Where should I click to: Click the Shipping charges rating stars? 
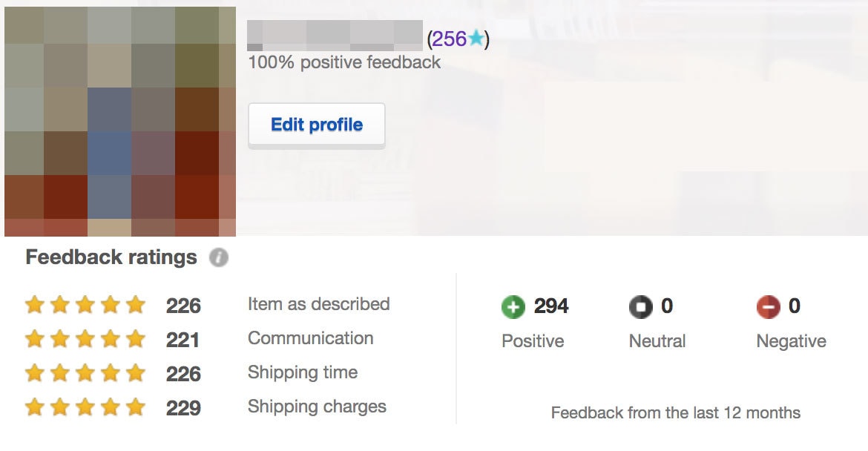(85, 407)
